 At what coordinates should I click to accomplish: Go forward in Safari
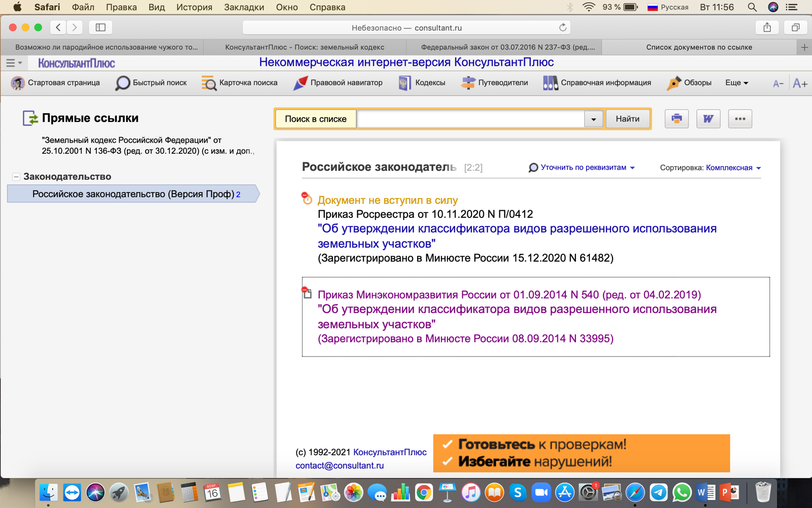(75, 27)
